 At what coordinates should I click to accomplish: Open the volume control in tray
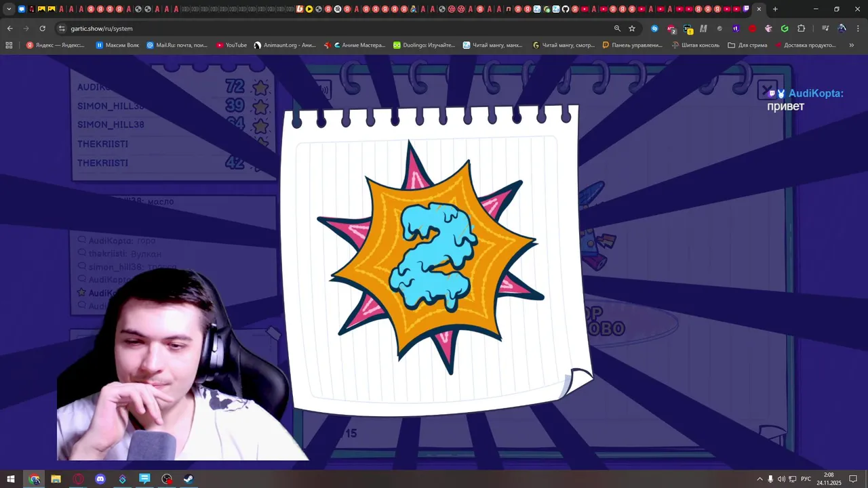click(781, 479)
